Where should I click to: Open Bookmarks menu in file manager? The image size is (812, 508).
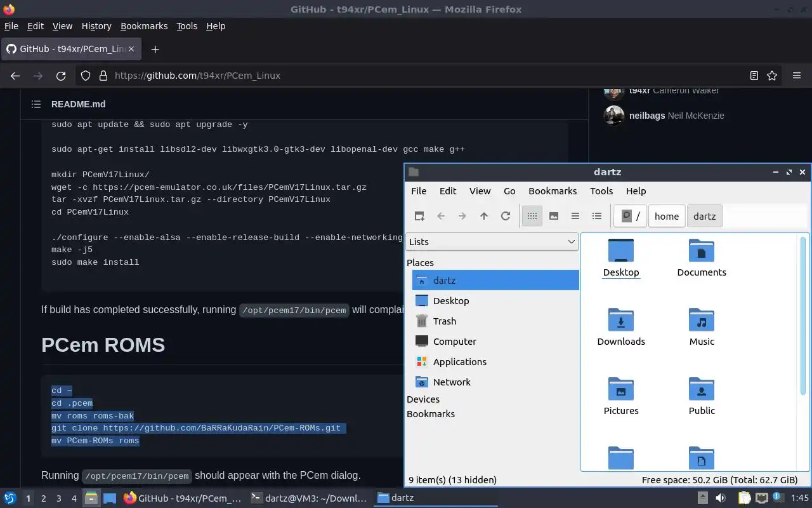[x=553, y=191]
